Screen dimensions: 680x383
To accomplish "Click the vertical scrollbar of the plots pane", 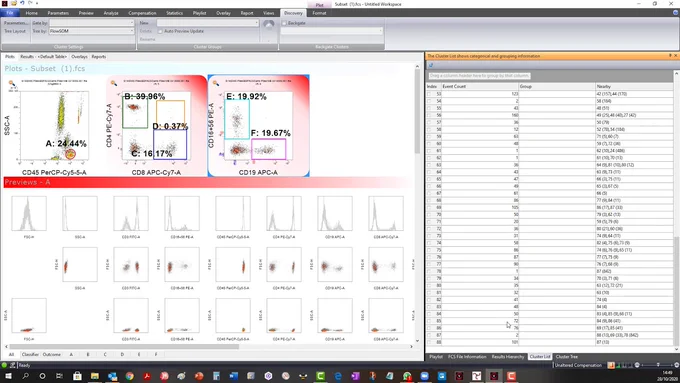I will (x=417, y=111).
